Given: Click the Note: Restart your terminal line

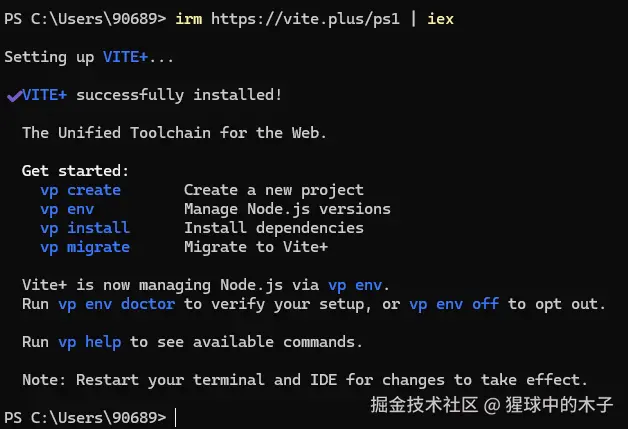Looking at the screenshot, I should pos(304,380).
